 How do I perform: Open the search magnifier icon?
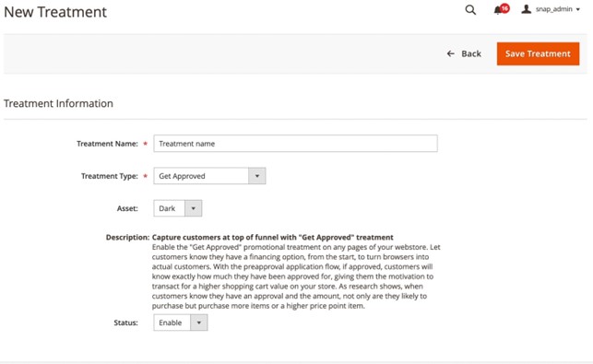(470, 10)
